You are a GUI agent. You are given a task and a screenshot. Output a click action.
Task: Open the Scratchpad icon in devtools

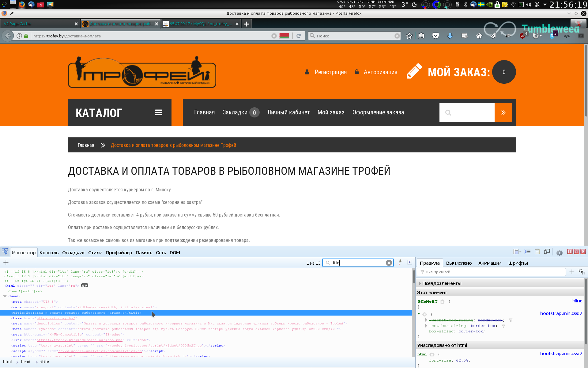pos(537,251)
